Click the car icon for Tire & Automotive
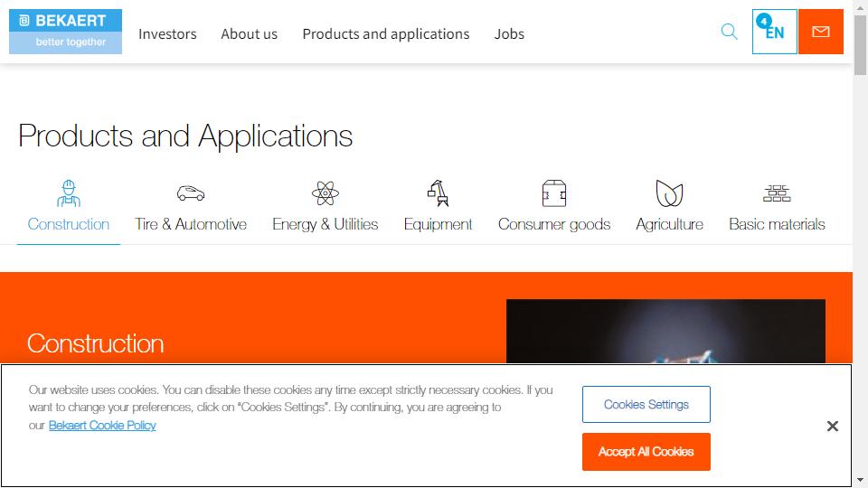This screenshot has width=868, height=488. [191, 193]
